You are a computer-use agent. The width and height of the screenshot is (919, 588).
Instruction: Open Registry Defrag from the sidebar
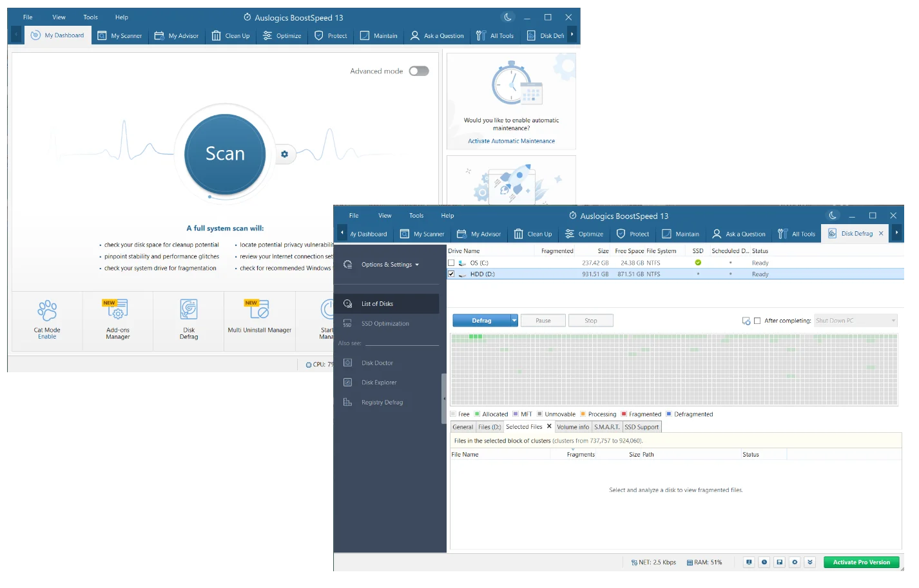[x=382, y=403]
